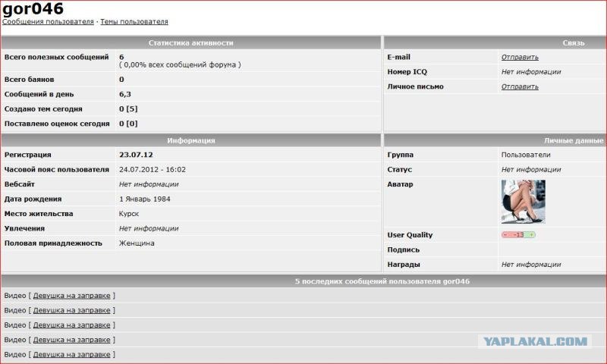Click '( 0,00% всех сообщений форума )' text
The image size is (607, 364).
click(180, 65)
